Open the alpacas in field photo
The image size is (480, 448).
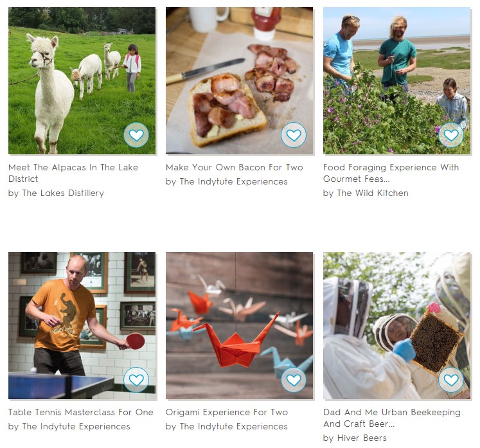click(82, 80)
